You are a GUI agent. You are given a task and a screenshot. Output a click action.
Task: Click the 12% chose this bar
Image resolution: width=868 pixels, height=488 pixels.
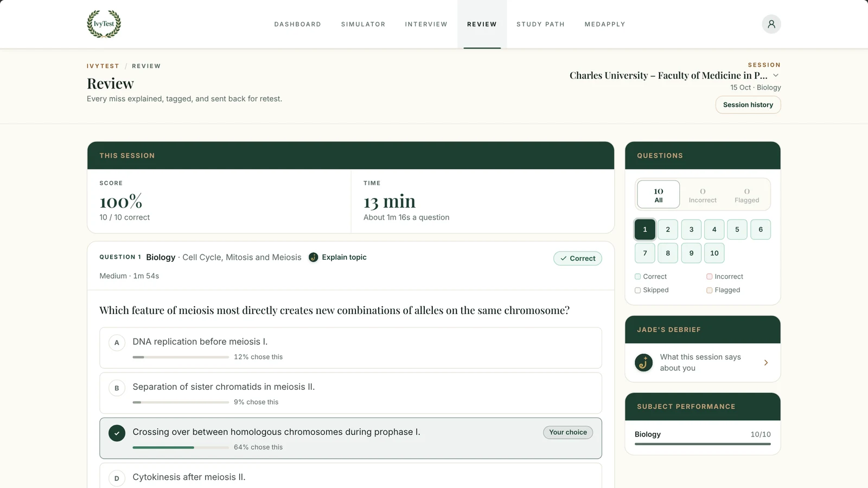pos(181,357)
